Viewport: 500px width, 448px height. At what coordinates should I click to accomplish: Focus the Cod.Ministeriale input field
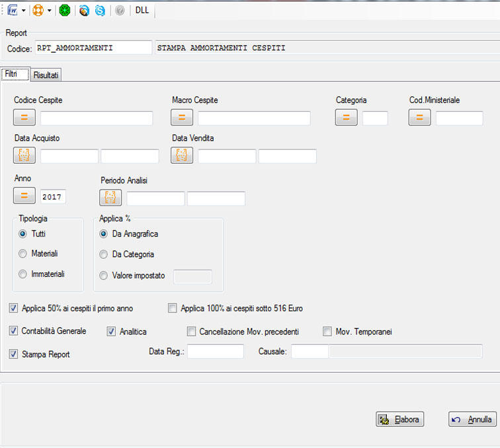click(460, 118)
